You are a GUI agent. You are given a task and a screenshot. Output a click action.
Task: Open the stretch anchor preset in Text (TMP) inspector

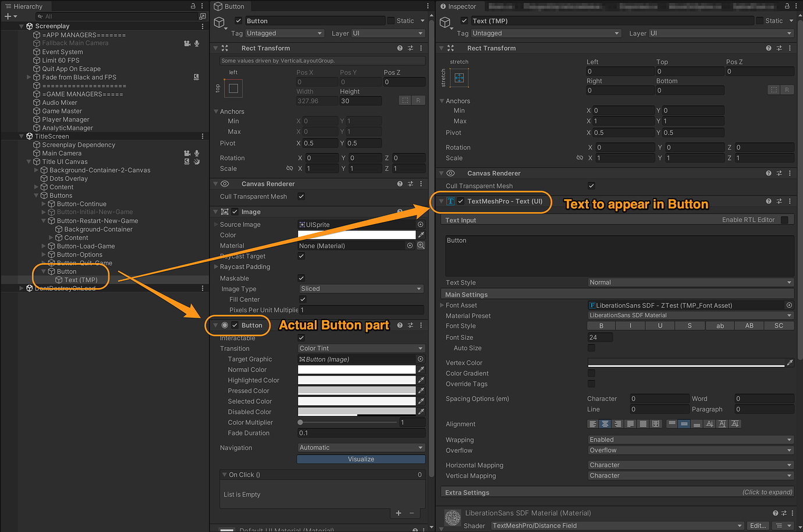(459, 77)
